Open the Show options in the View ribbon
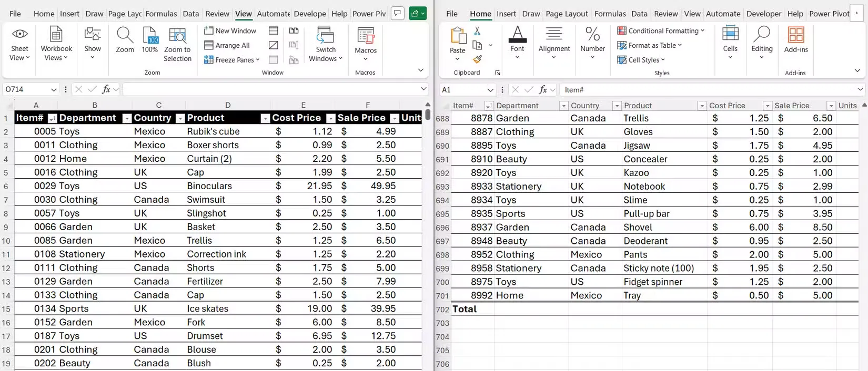This screenshot has width=868, height=371. pos(93,44)
